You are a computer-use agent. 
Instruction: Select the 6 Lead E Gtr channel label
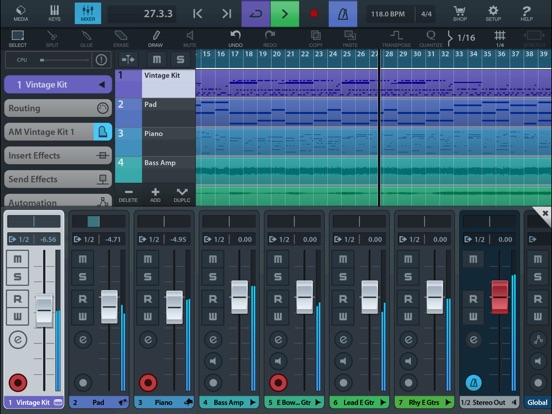(359, 402)
